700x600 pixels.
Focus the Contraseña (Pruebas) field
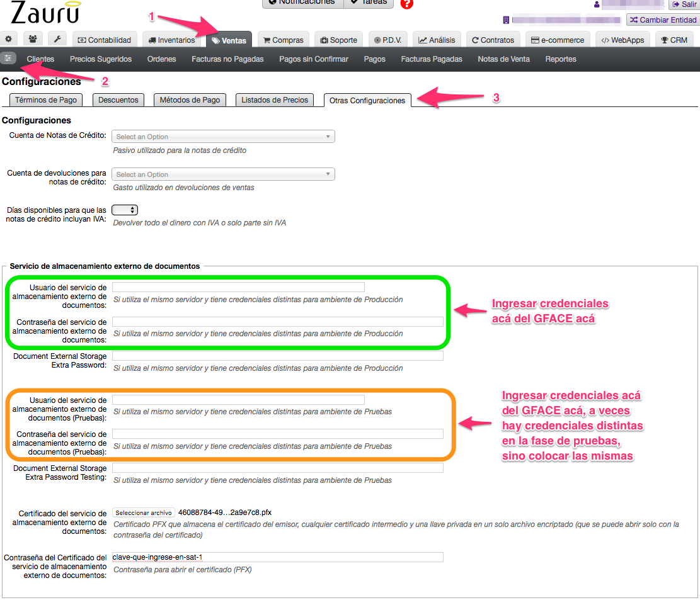point(278,434)
